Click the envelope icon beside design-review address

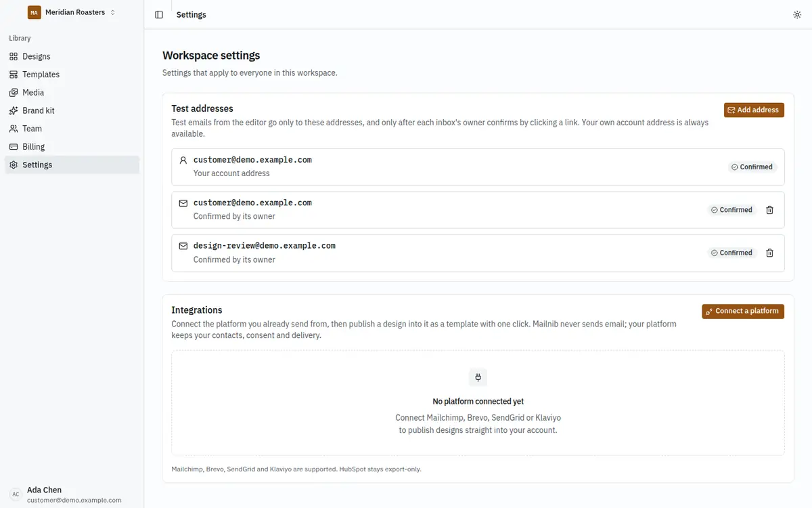click(183, 246)
